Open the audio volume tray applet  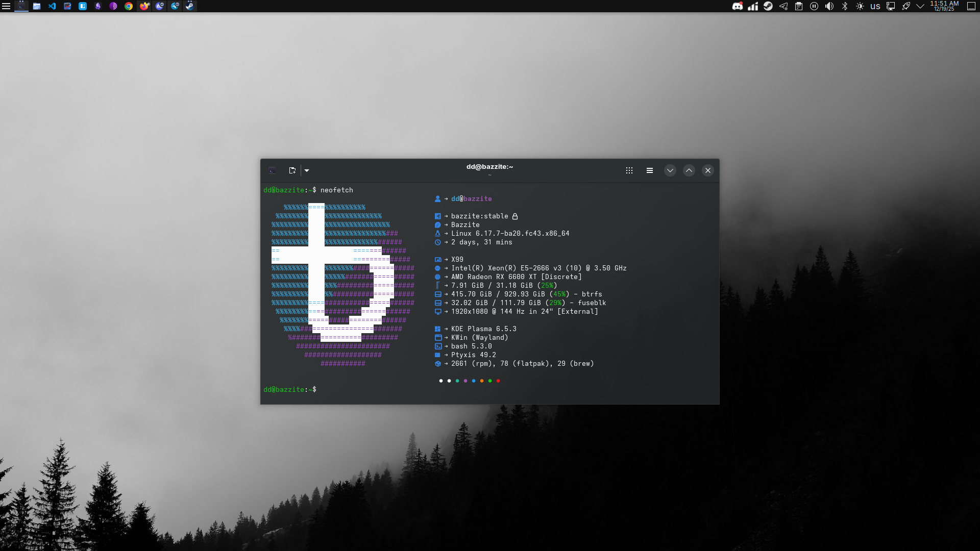[829, 6]
